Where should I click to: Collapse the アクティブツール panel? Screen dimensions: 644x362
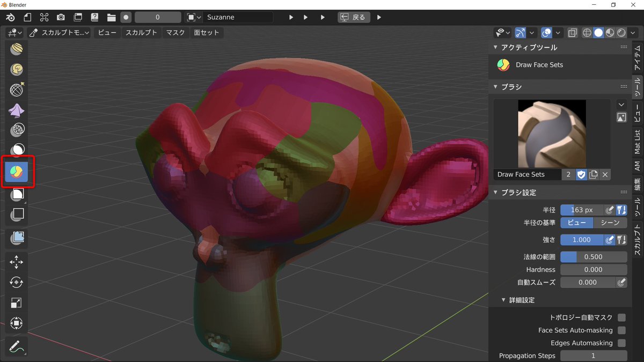pyautogui.click(x=495, y=47)
